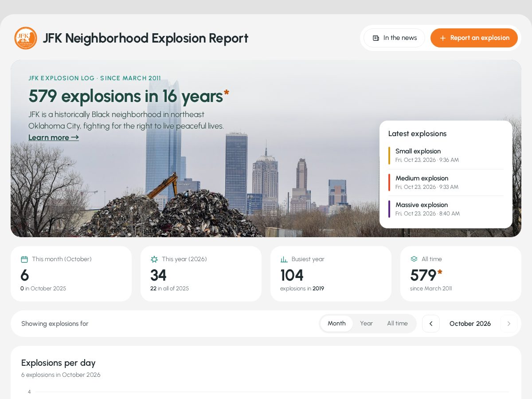Click the This month count of 6

(x=25, y=275)
